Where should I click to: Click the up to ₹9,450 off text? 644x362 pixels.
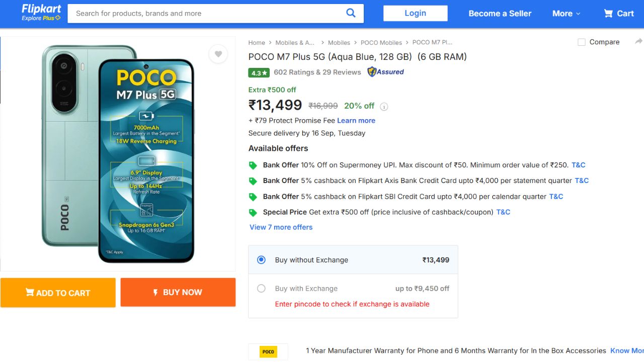[422, 289]
